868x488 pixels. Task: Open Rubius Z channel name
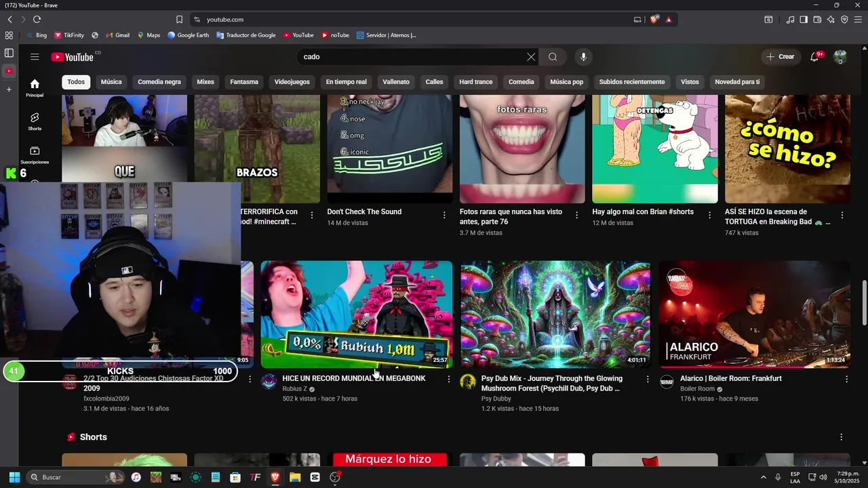[x=294, y=389]
